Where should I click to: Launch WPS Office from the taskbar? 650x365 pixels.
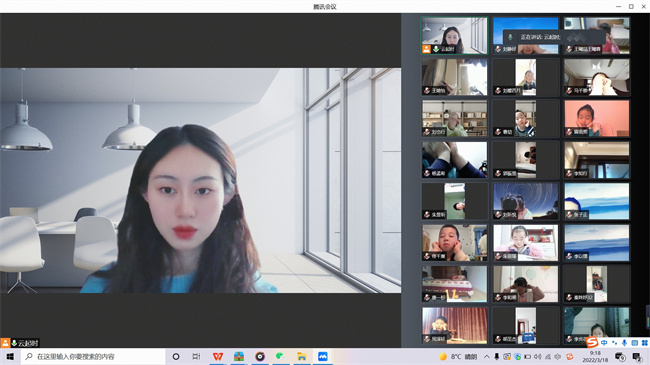(x=218, y=356)
